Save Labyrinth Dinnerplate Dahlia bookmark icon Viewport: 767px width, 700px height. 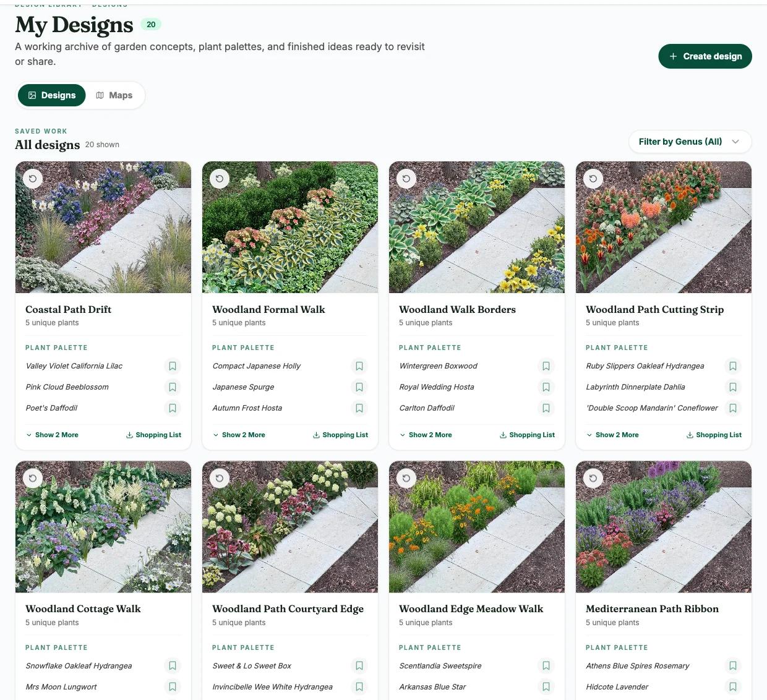pos(733,387)
